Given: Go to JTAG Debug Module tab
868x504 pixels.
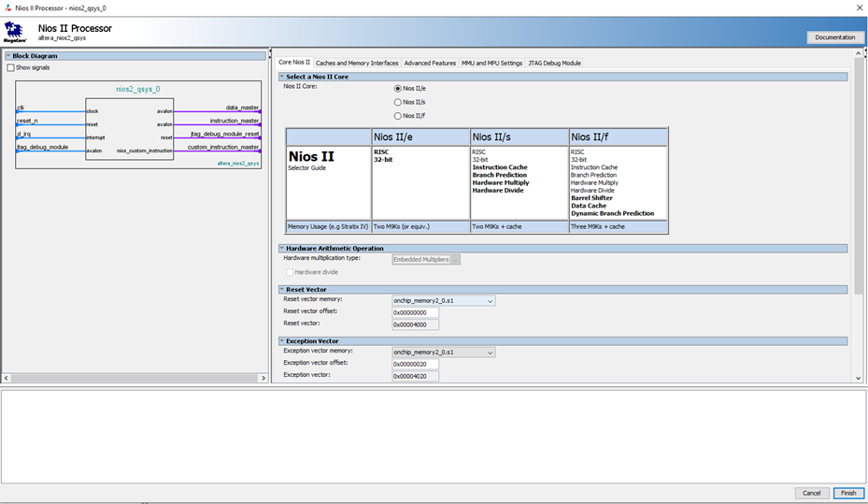Looking at the screenshot, I should click(554, 63).
